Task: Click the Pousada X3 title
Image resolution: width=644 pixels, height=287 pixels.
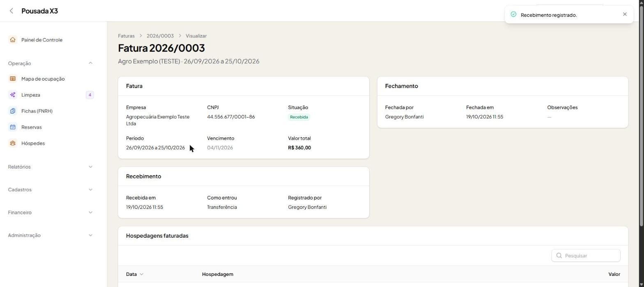Action: coord(40,11)
